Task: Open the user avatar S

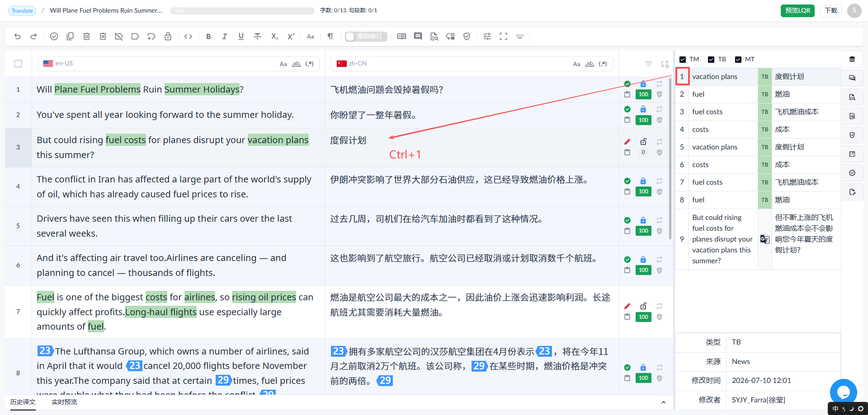Action: point(854,10)
